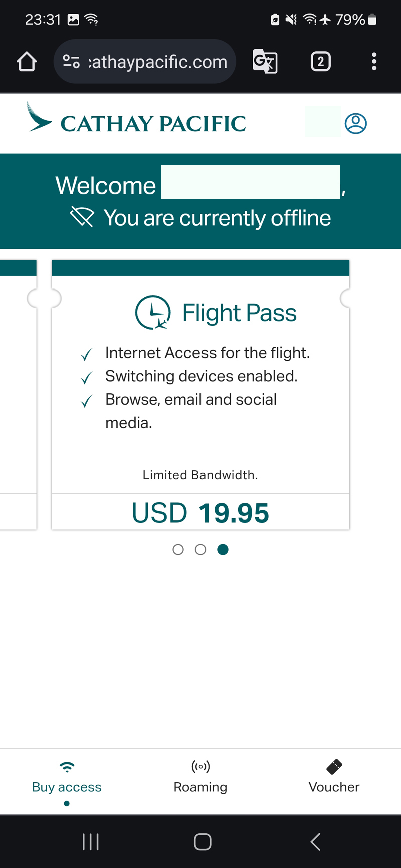Tap the Cathay Pacific logo
The image size is (401, 868).
point(136,118)
